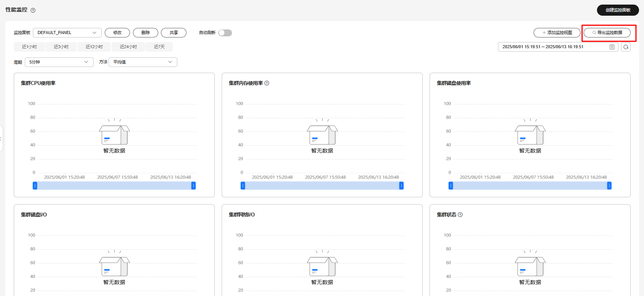Click the empty-box icon in 集群CPU使用率 chart
The height and width of the screenshot is (296, 644).
click(x=114, y=132)
